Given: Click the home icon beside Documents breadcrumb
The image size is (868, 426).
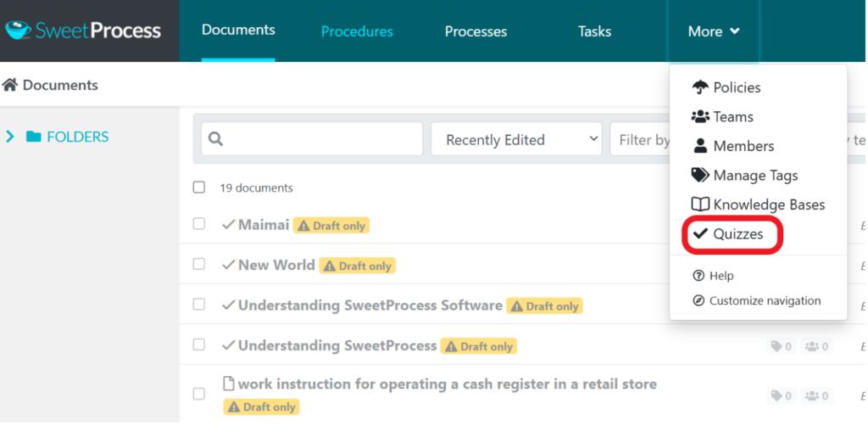Looking at the screenshot, I should 9,85.
